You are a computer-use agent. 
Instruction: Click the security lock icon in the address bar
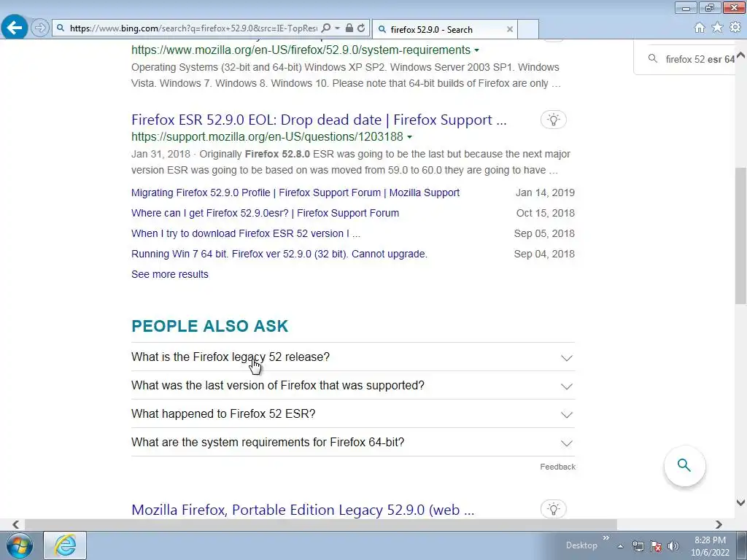click(x=349, y=28)
